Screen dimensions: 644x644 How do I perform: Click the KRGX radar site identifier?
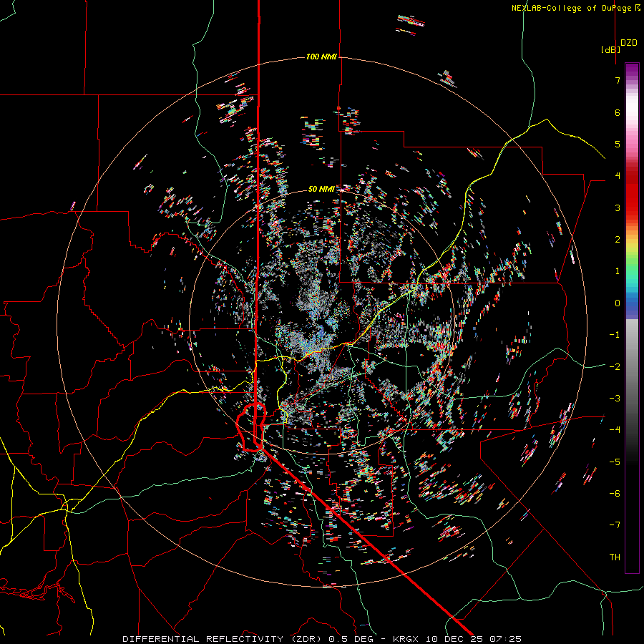tap(406, 639)
